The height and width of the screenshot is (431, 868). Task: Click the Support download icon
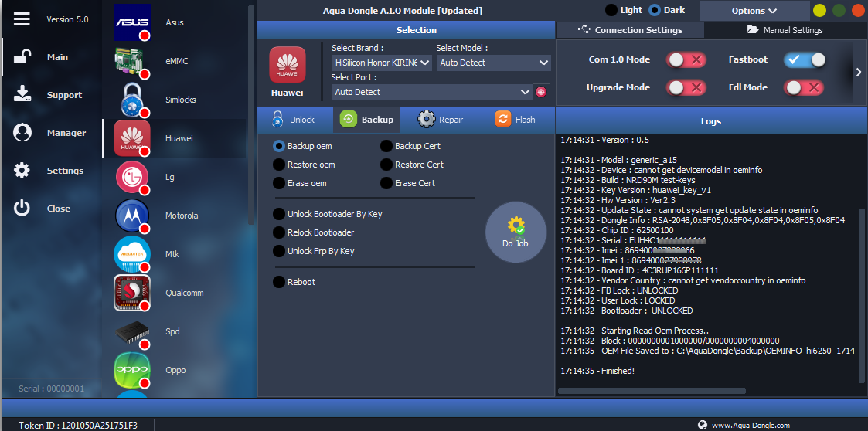click(22, 94)
